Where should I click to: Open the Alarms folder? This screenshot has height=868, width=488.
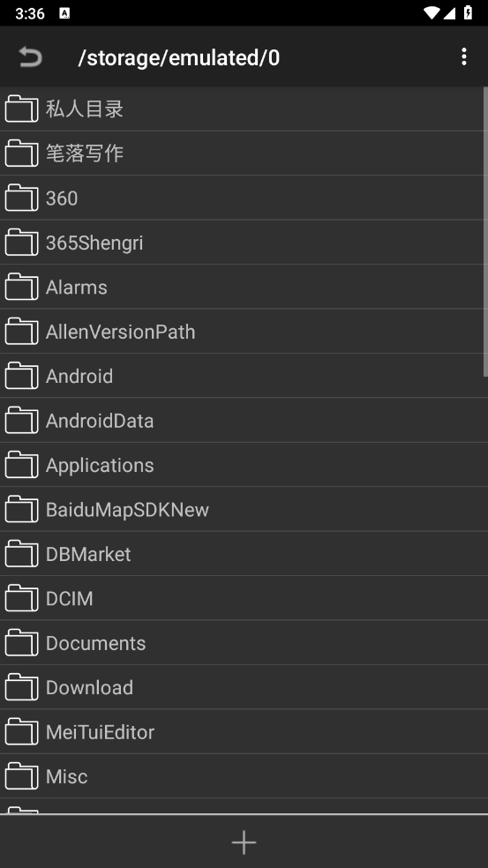[244, 287]
